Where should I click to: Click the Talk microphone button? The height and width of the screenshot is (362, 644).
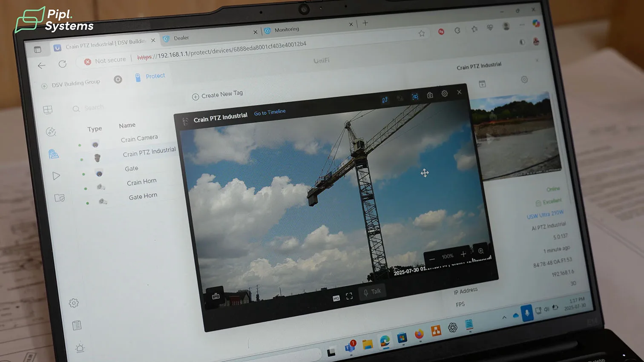point(372,292)
